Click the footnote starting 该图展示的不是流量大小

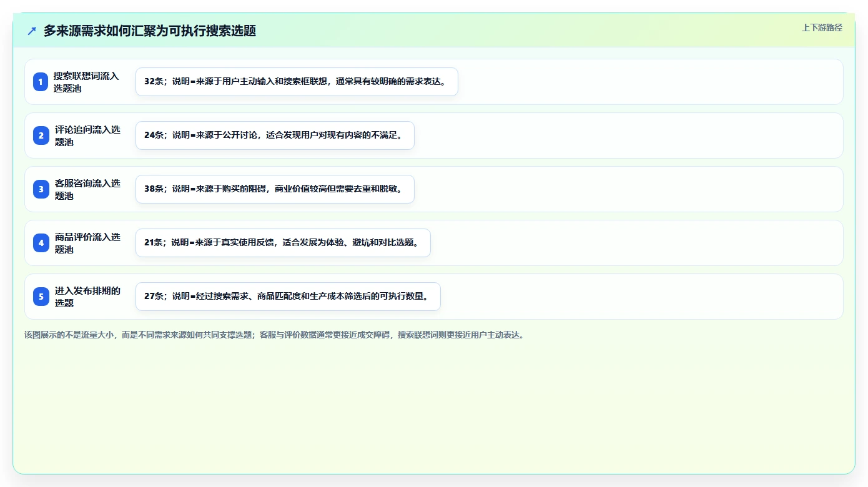(275, 335)
